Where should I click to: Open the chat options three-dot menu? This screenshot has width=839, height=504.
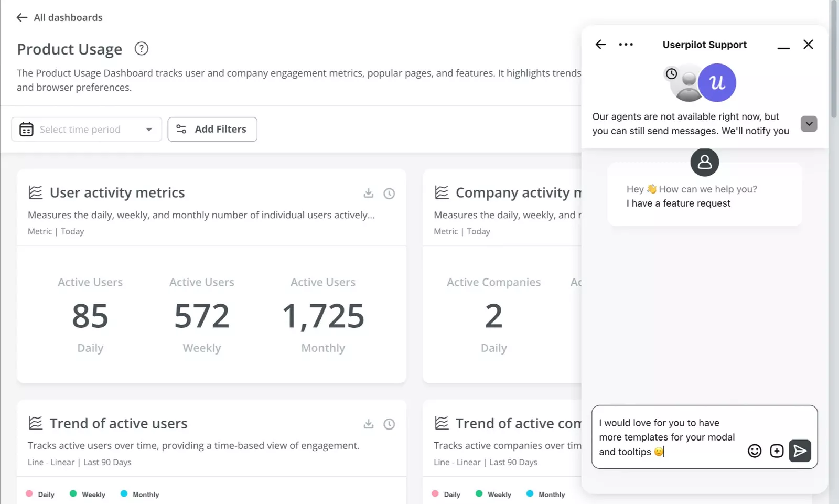point(626,45)
